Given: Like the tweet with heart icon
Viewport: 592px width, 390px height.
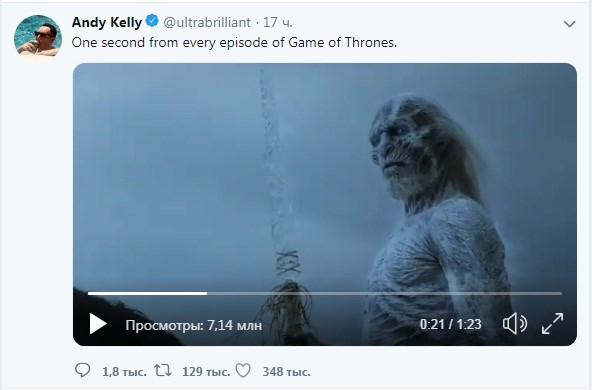Looking at the screenshot, I should 243,370.
